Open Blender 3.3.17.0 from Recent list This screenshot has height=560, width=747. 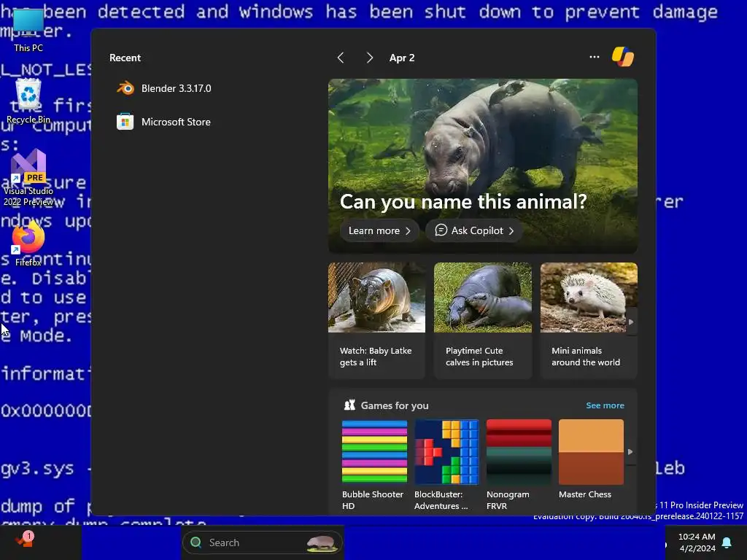click(x=164, y=88)
